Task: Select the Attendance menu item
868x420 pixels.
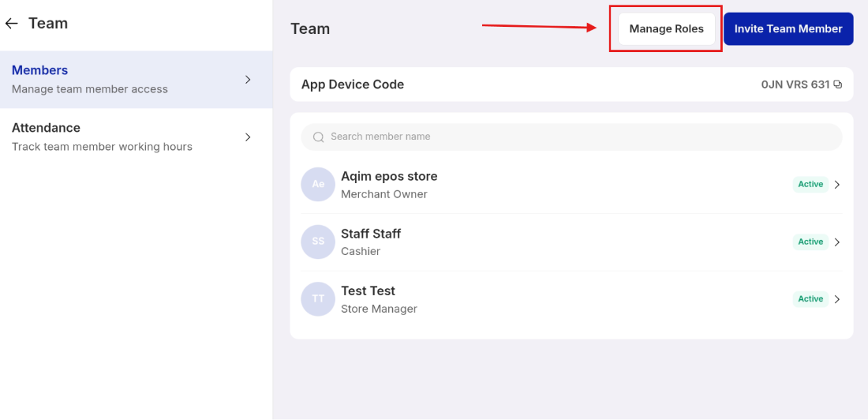Action: click(137, 137)
